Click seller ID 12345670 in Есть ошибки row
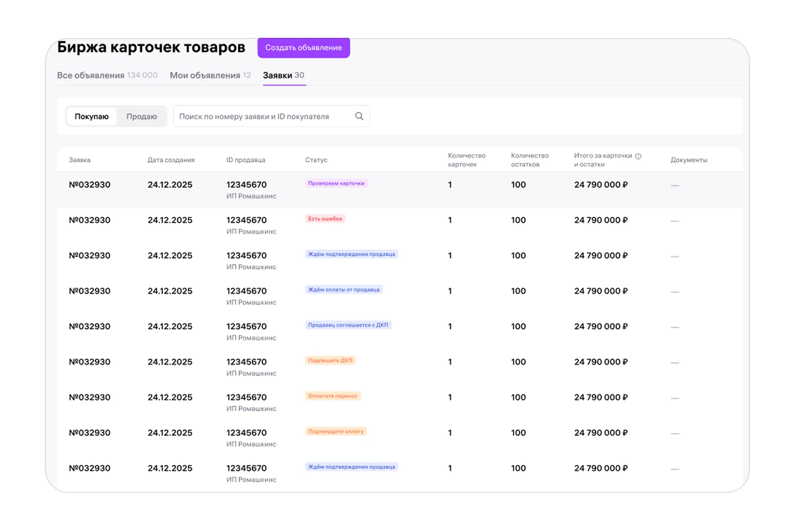 [x=246, y=220]
